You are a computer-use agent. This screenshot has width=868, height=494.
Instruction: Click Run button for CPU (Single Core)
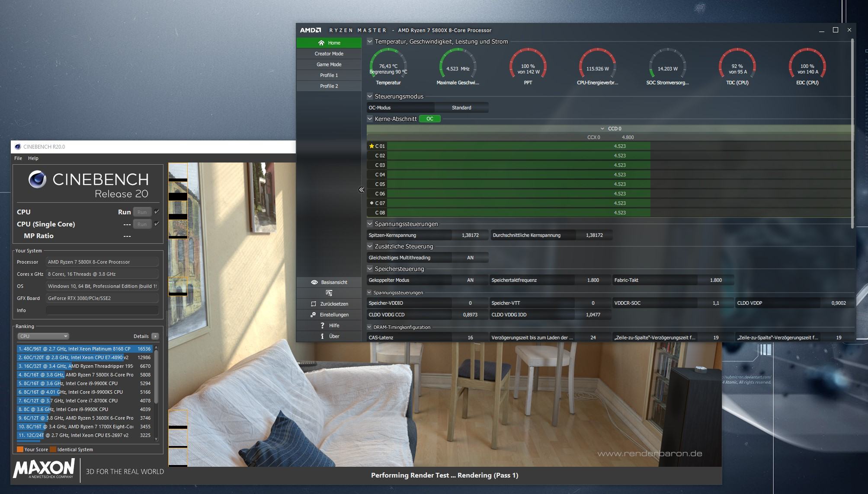142,224
